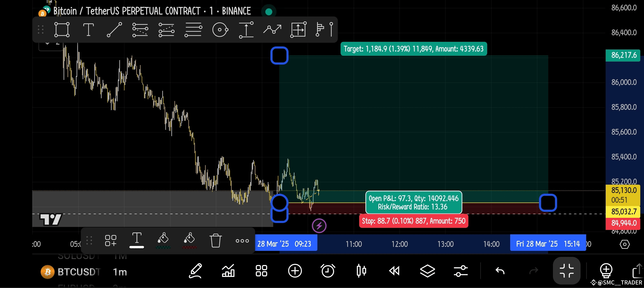The width and height of the screenshot is (644, 288).
Task: Open the indicators chart icon
Action: pos(228,271)
